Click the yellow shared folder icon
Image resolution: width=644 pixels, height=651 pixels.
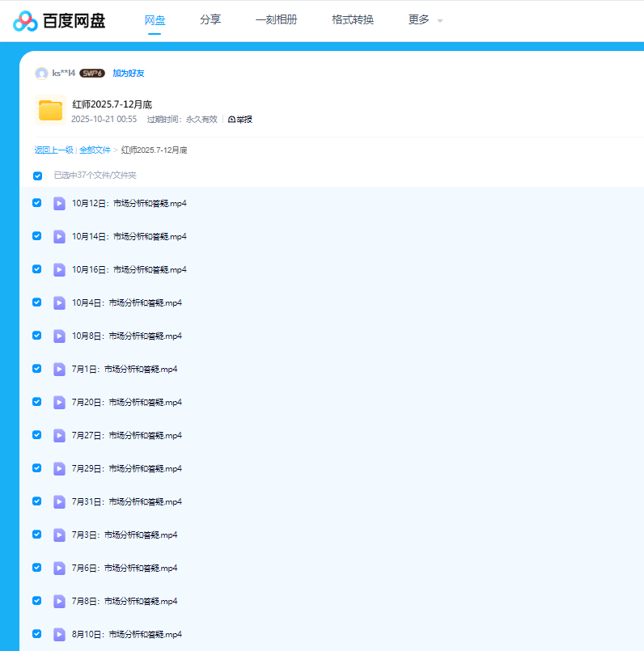click(50, 110)
